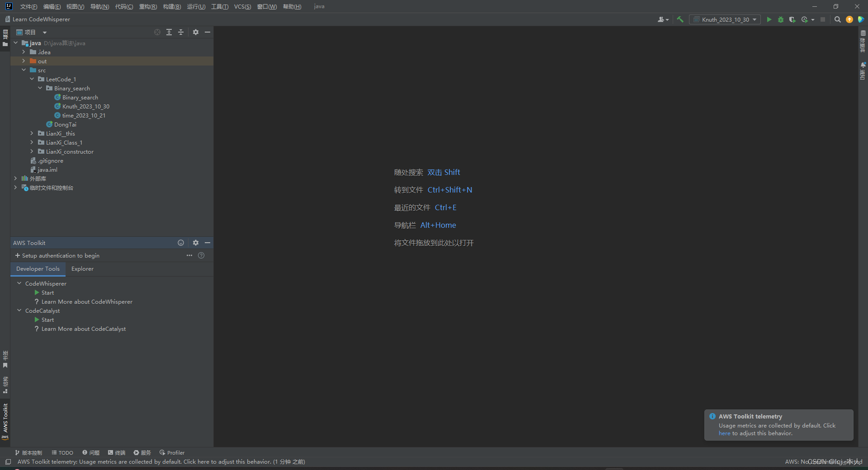
Task: Switch to the Explorer tab
Action: 82,269
